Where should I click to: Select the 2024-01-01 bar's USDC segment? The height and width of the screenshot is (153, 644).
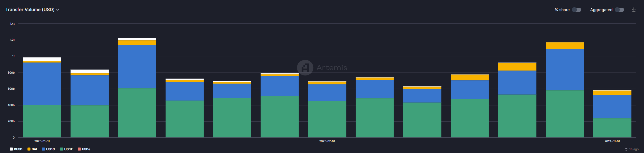(612, 107)
